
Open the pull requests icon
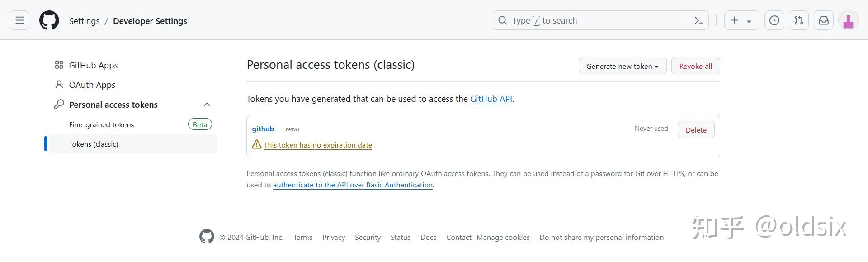[798, 20]
